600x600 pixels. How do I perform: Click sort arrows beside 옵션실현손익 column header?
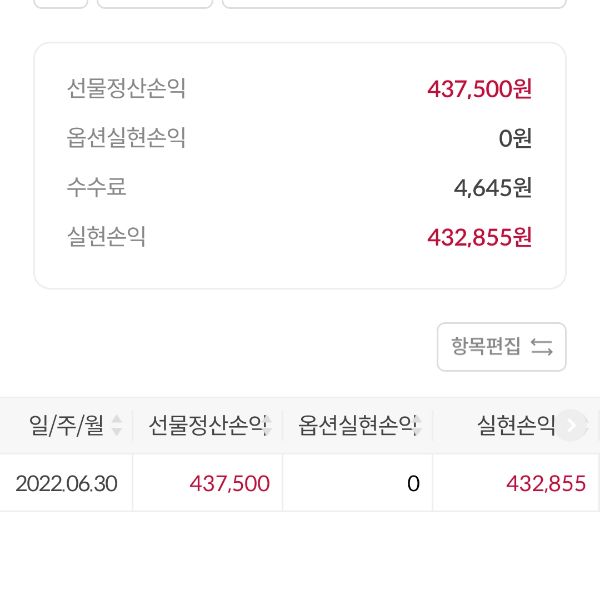point(417,426)
